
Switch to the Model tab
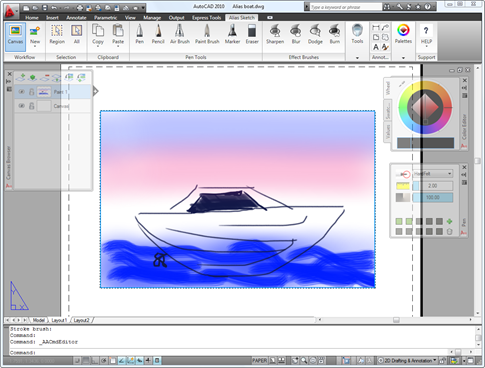pos(39,320)
